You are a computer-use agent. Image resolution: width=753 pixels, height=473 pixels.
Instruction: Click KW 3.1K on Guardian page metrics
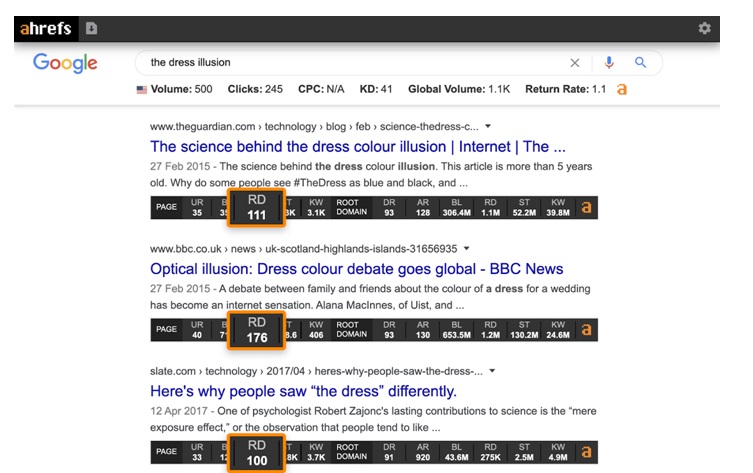(316, 207)
